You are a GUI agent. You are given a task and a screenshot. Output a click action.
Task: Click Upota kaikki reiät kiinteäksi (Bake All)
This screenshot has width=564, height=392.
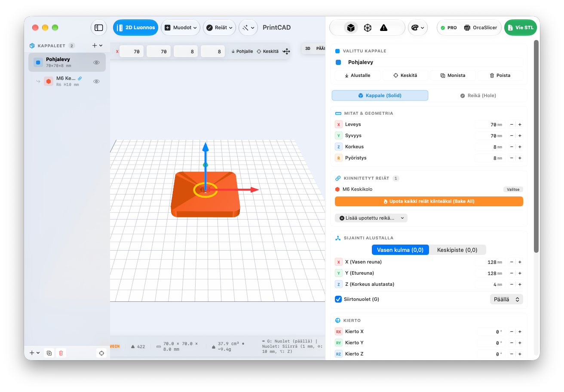tap(429, 201)
